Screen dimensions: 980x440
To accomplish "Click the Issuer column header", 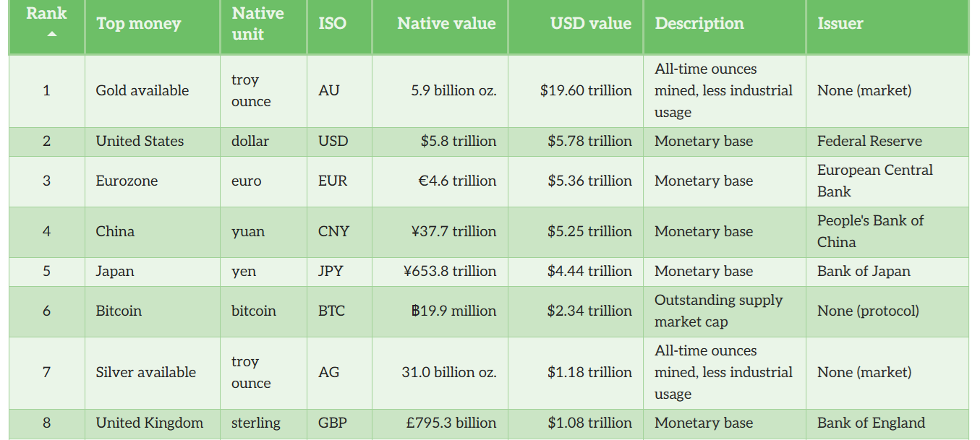I will point(840,23).
